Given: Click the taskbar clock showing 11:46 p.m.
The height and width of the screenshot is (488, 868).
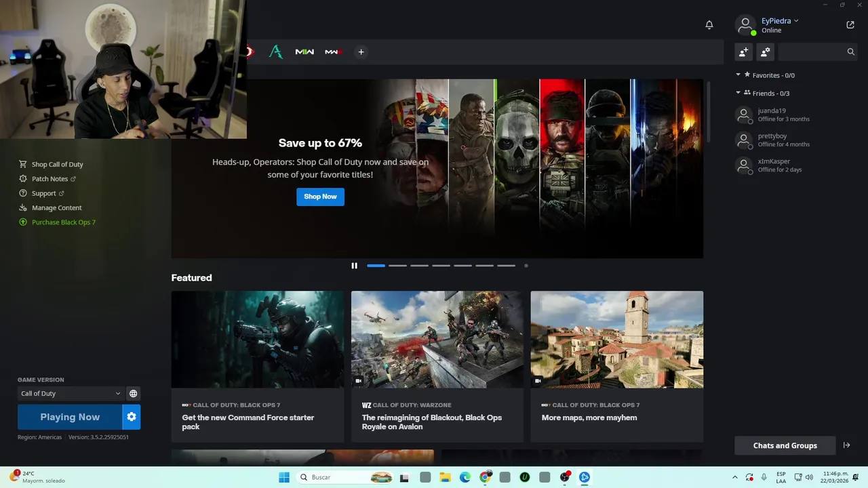Looking at the screenshot, I should tap(835, 477).
